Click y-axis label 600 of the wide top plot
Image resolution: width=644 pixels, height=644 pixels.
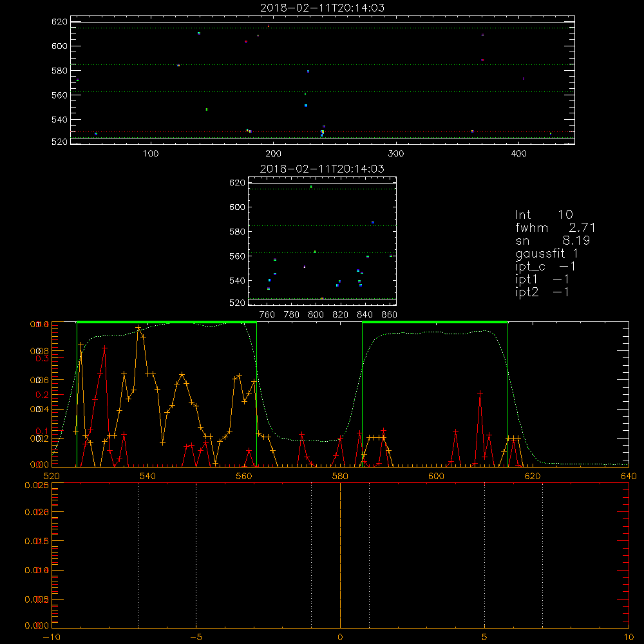59,46
